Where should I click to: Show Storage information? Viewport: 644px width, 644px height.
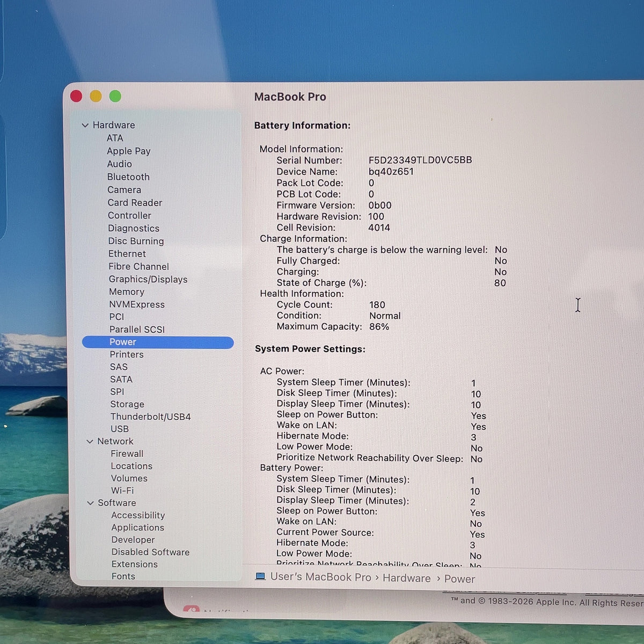127,404
